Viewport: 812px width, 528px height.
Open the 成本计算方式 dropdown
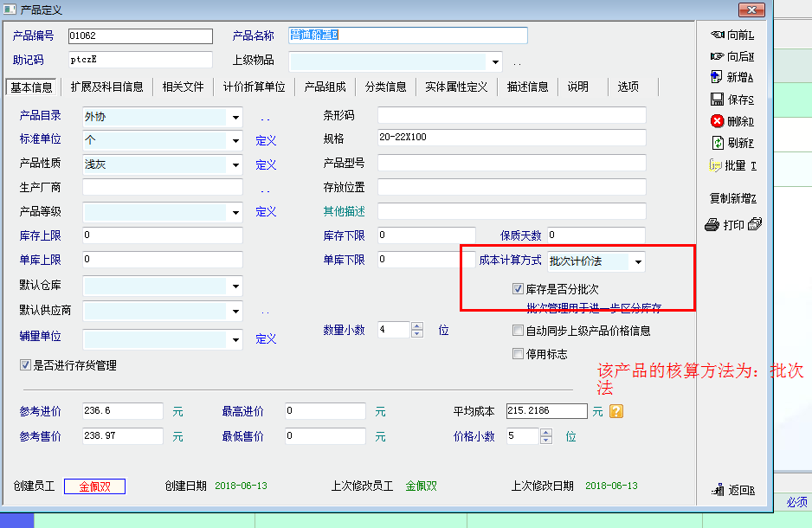click(x=638, y=261)
